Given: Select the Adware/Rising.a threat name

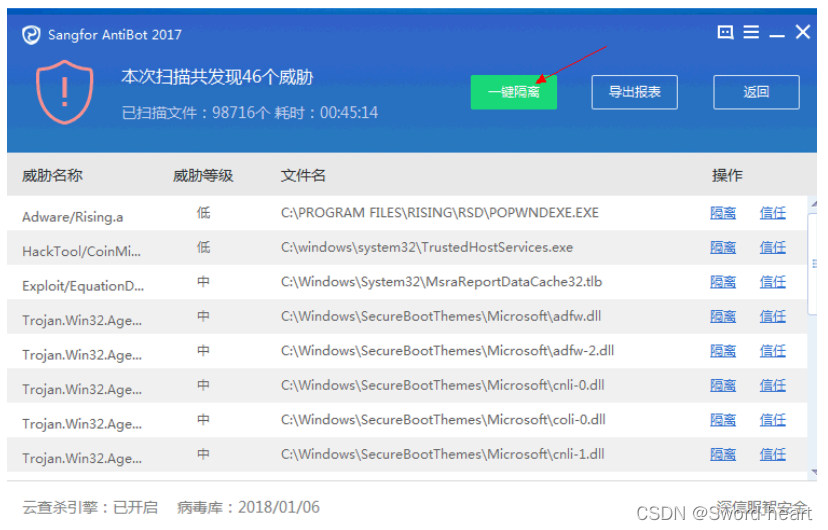Looking at the screenshot, I should click(72, 217).
